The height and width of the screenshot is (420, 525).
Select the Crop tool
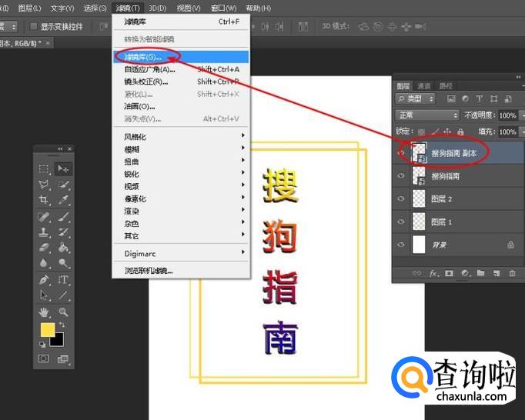[44, 200]
